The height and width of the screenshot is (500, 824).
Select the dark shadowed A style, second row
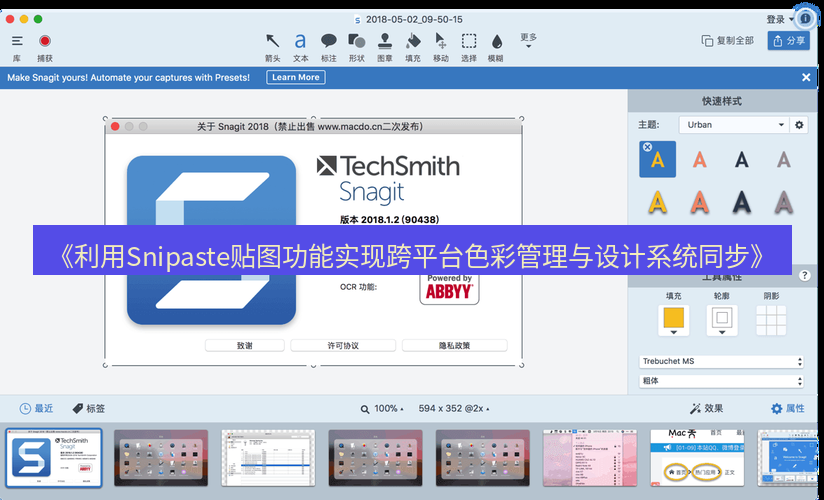[741, 202]
